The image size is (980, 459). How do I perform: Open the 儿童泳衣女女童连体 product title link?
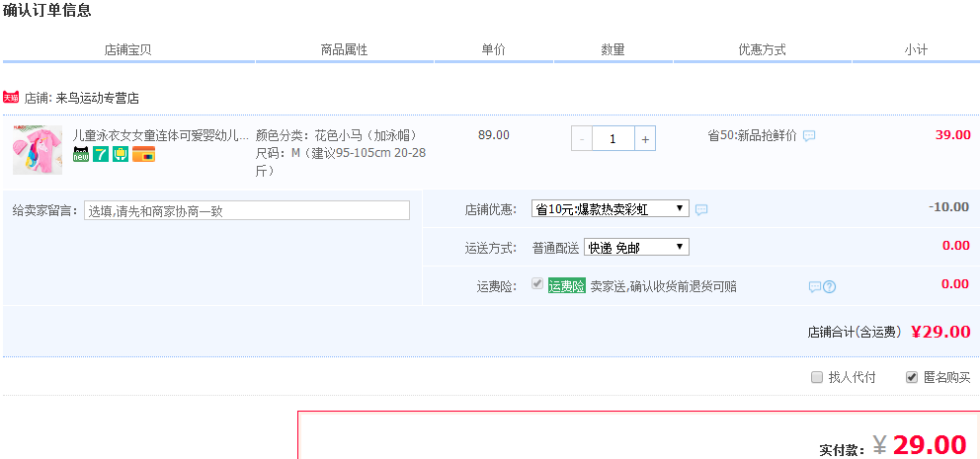coord(161,135)
